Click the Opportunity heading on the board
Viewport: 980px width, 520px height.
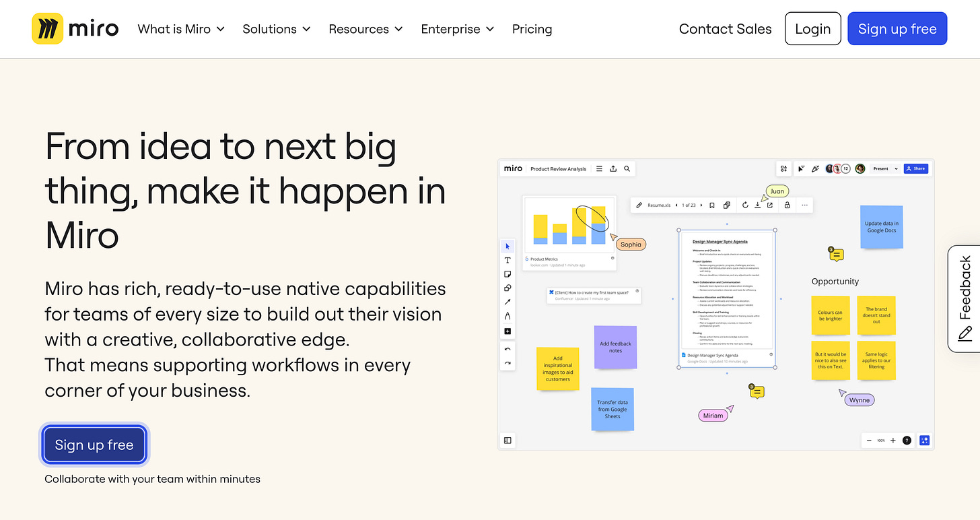click(x=835, y=282)
